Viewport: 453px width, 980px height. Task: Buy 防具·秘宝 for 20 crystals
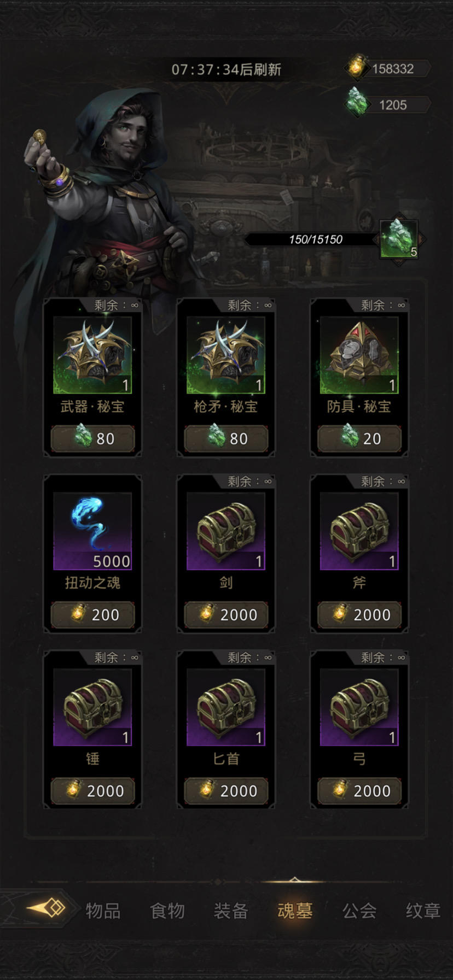pyautogui.click(x=359, y=438)
